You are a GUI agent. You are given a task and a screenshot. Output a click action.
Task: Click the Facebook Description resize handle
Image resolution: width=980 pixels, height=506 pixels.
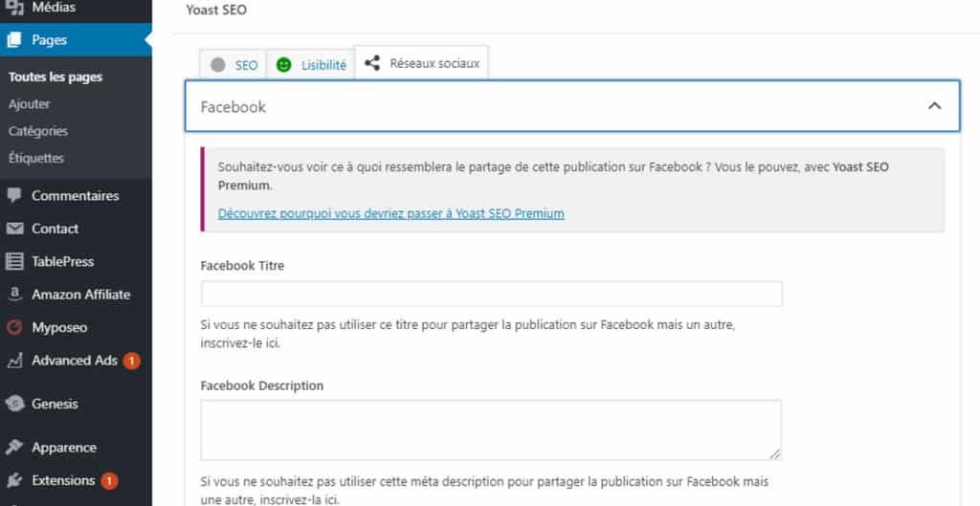point(775,454)
